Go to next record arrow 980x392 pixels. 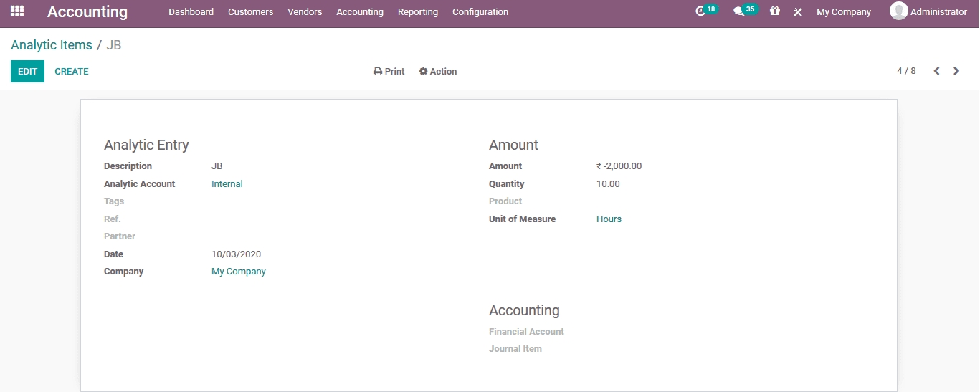[x=956, y=71]
